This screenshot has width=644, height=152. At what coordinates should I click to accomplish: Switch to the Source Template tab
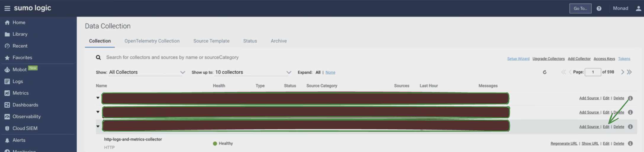point(211,41)
